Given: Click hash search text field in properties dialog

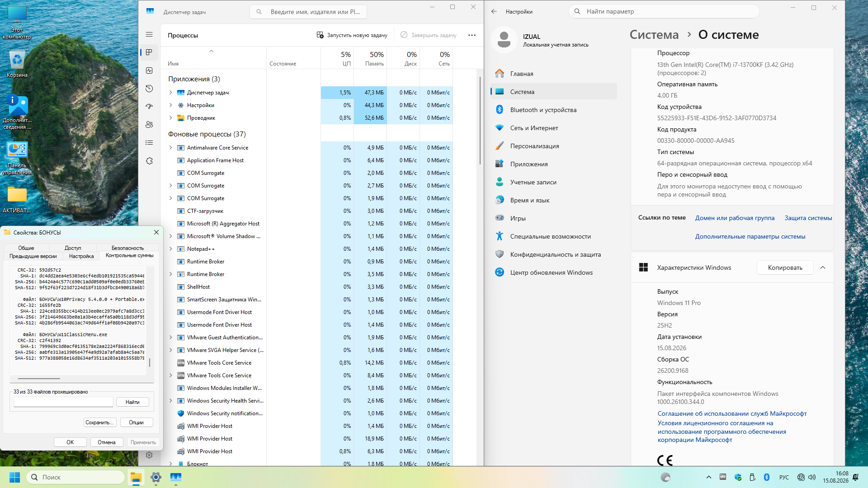Looking at the screenshot, I should coord(63,402).
